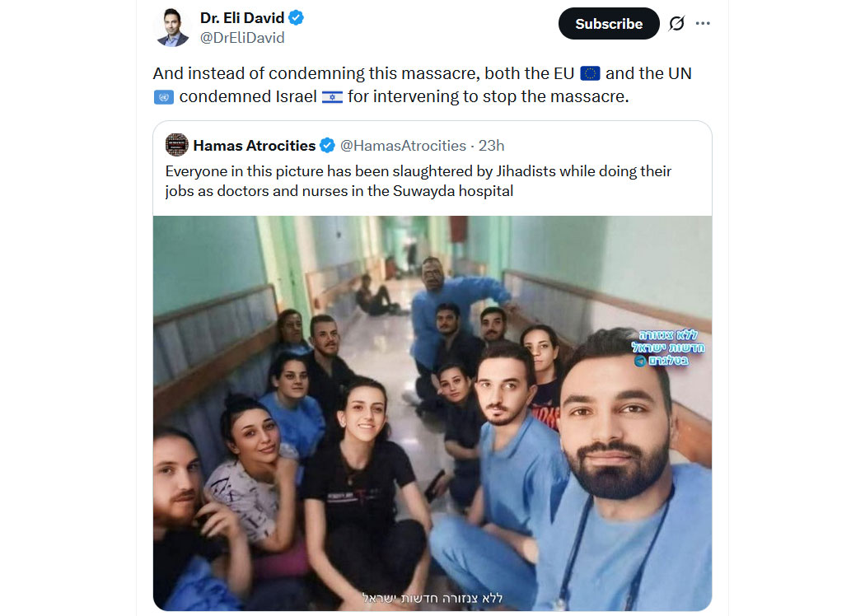
Task: Click the main post text about condemning Israel
Action: (x=422, y=85)
